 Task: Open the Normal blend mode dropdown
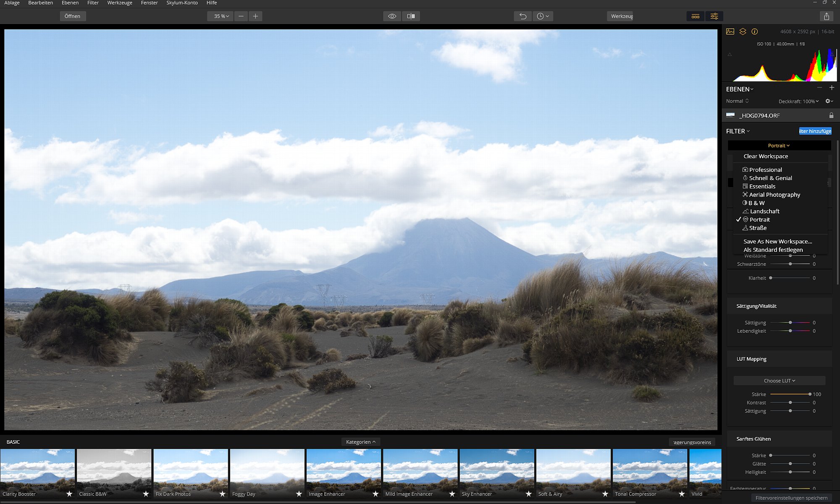coord(737,101)
